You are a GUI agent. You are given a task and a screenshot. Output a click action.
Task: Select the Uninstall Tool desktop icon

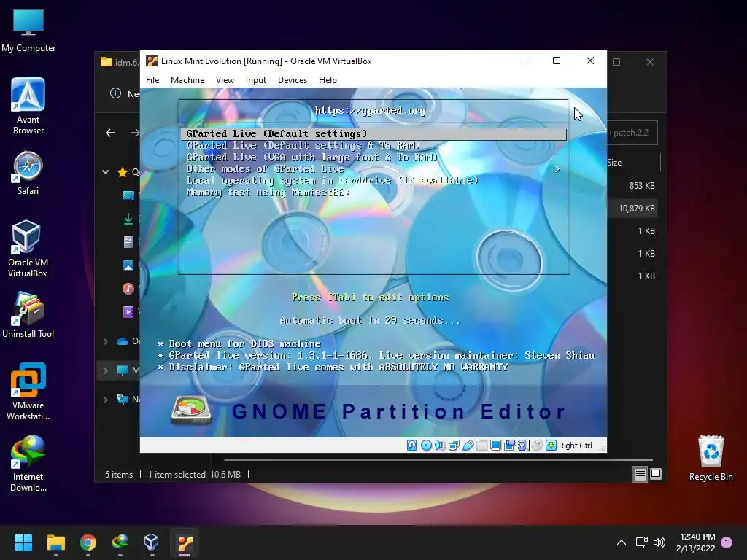pos(28,315)
